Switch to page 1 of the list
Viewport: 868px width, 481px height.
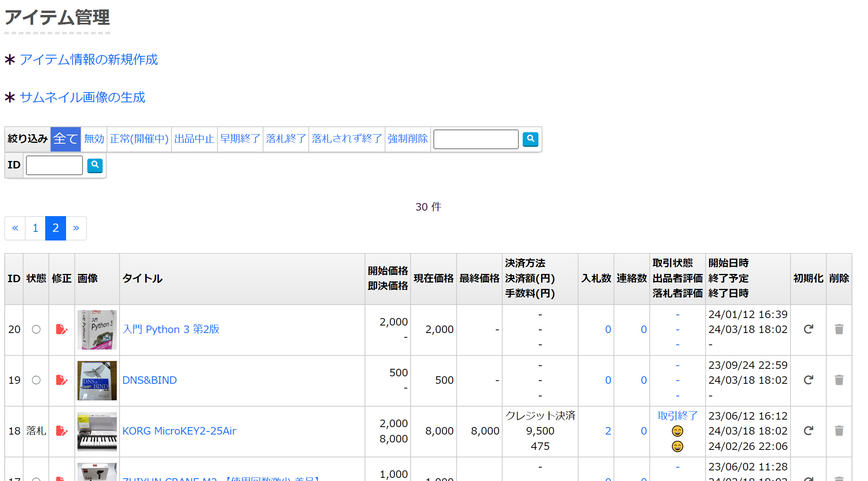[x=35, y=228]
